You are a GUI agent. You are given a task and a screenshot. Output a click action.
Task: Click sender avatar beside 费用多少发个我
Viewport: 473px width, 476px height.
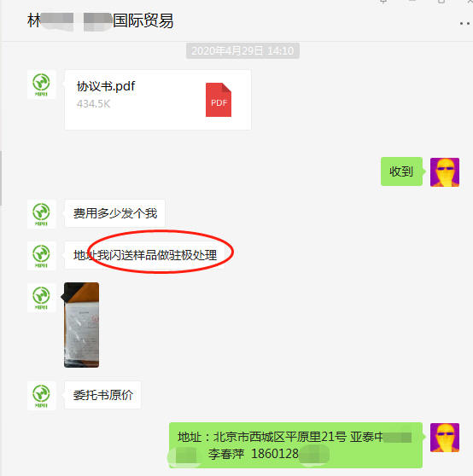pos(41,214)
